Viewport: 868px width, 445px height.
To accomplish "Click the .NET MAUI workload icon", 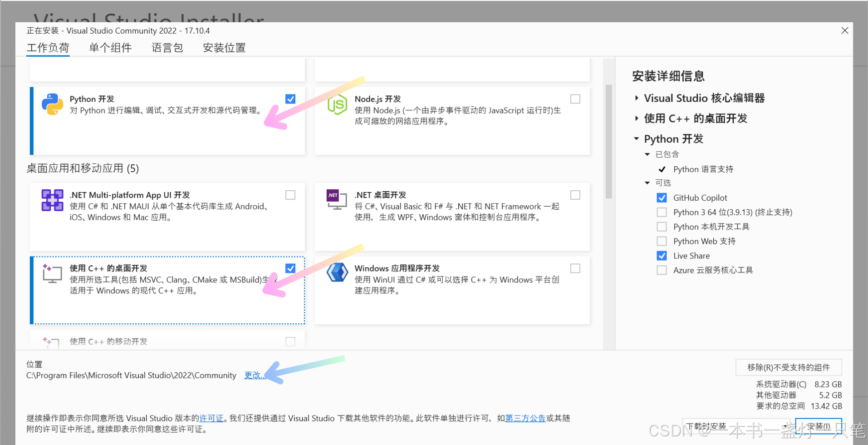I will 52,200.
